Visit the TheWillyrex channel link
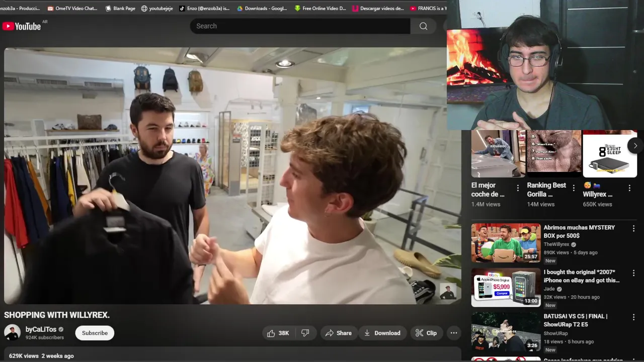Screen dimensions: 644x362 pos(557,244)
